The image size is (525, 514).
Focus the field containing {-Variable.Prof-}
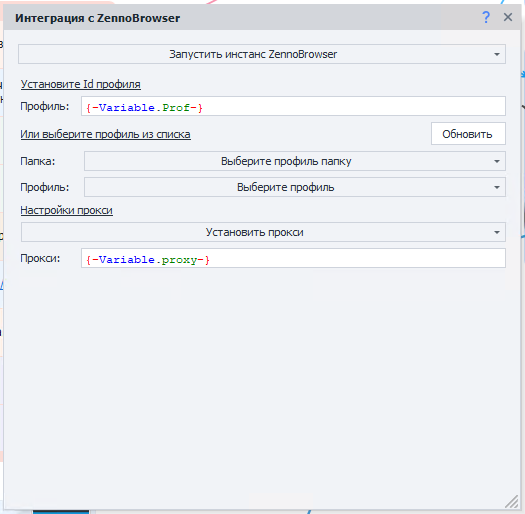point(293,106)
